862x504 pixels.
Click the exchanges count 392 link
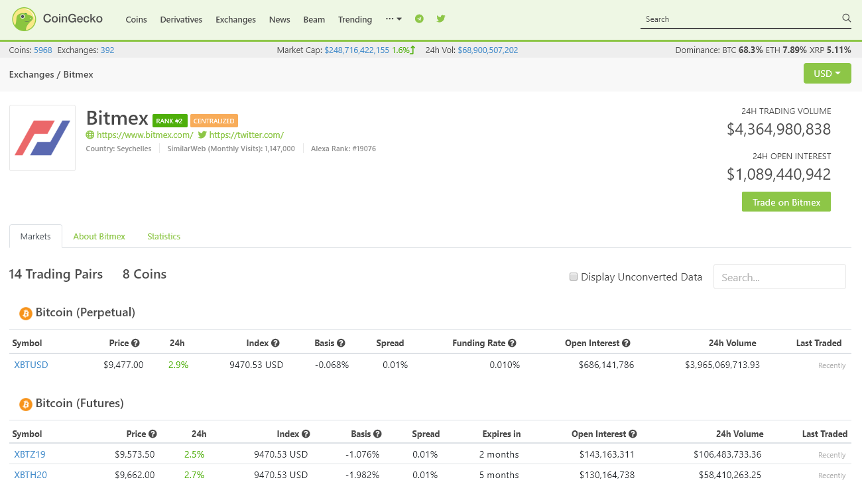pyautogui.click(x=107, y=50)
